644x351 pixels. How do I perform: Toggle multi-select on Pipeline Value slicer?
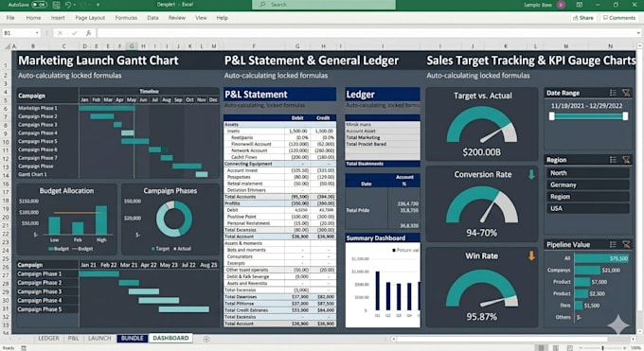tap(613, 244)
